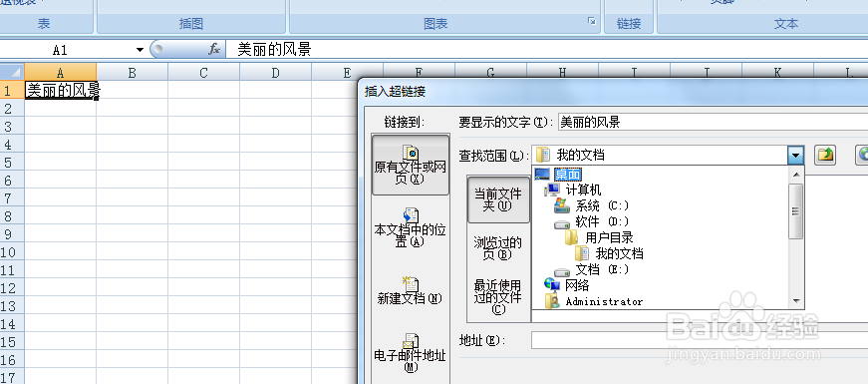This screenshot has width=868, height=384.
Task: Select column A header
Action: pos(61,72)
